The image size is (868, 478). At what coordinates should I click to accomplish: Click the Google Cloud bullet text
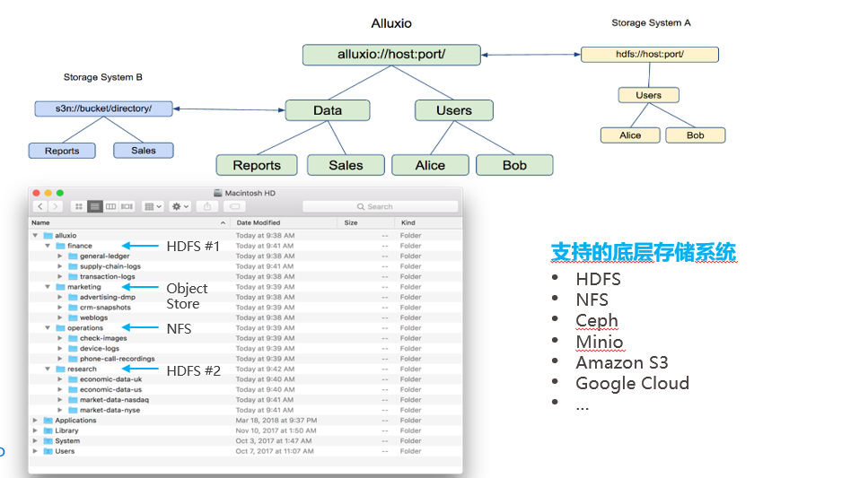[632, 384]
